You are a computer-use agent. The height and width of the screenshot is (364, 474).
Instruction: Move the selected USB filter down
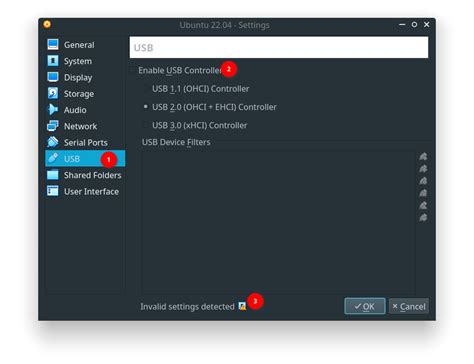(x=423, y=218)
